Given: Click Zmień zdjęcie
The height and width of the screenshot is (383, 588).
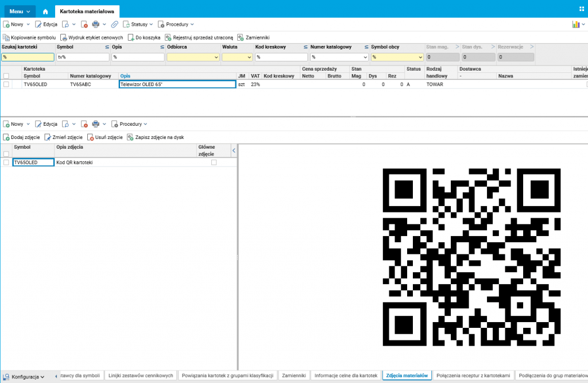Looking at the screenshot, I should click(x=63, y=137).
